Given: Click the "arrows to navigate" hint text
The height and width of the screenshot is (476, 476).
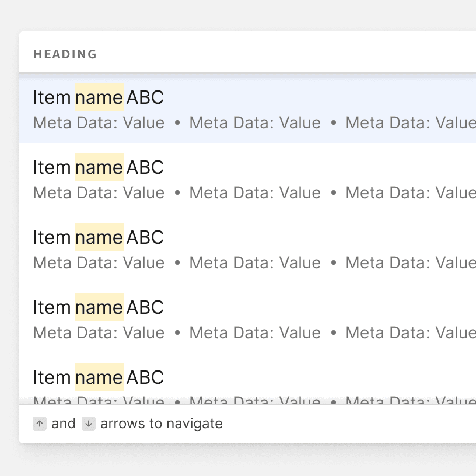Looking at the screenshot, I should [x=162, y=423].
